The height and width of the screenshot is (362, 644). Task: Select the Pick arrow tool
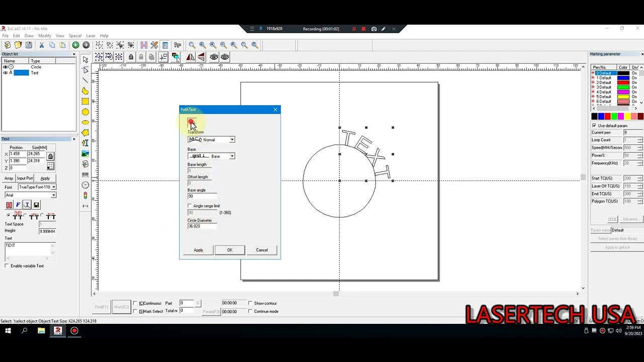point(85,60)
